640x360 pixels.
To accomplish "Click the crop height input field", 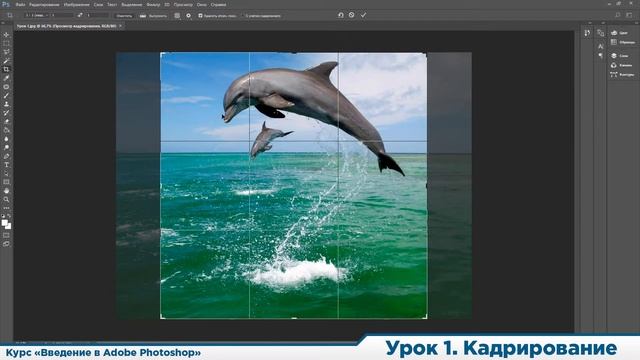I will pos(97,16).
